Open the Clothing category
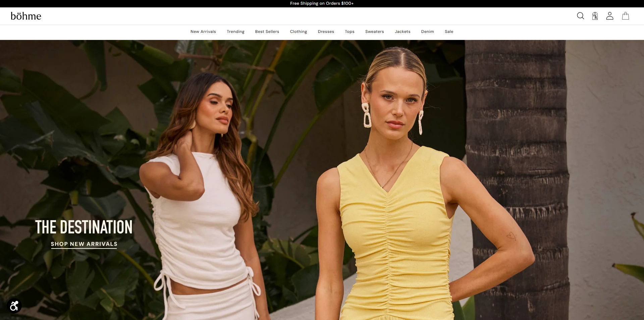The width and height of the screenshot is (644, 320). [x=298, y=32]
